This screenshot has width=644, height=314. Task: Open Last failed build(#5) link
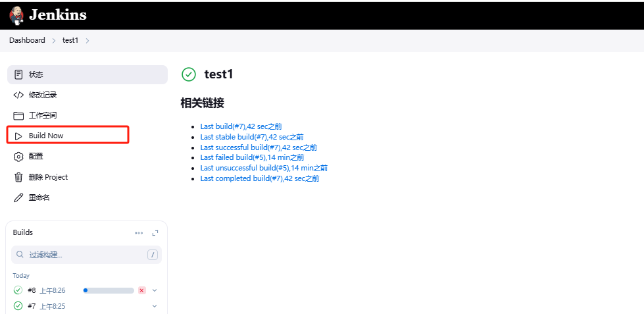tap(252, 157)
